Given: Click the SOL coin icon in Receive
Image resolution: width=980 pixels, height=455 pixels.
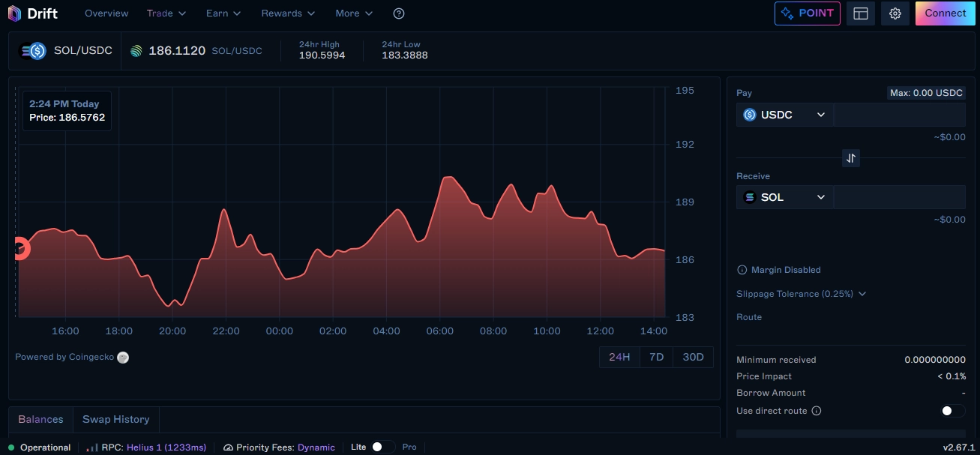Looking at the screenshot, I should 750,197.
